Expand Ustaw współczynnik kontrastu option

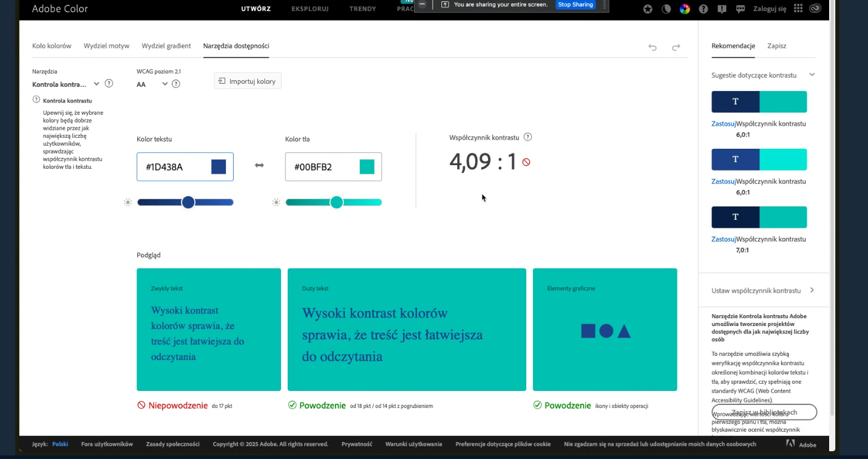(764, 290)
